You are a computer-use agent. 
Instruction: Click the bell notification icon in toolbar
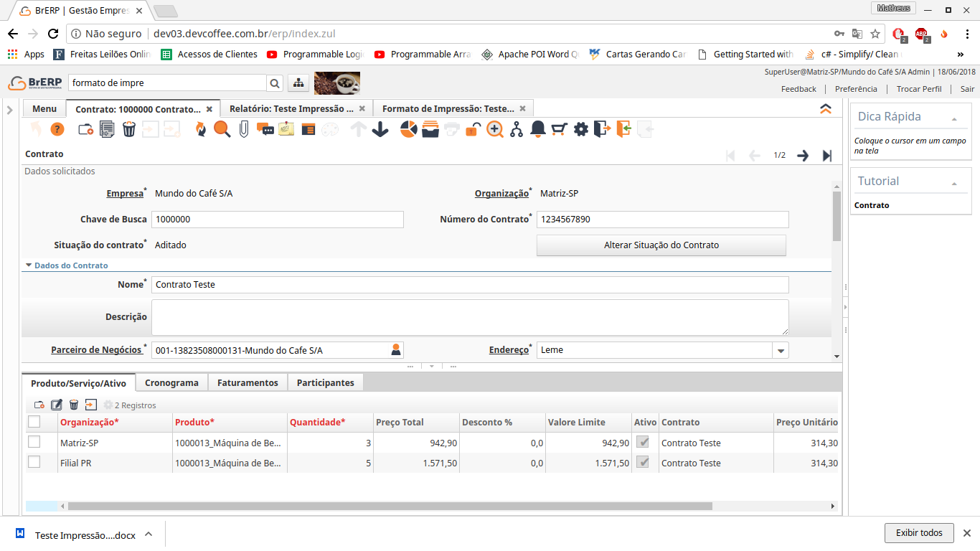coord(537,129)
